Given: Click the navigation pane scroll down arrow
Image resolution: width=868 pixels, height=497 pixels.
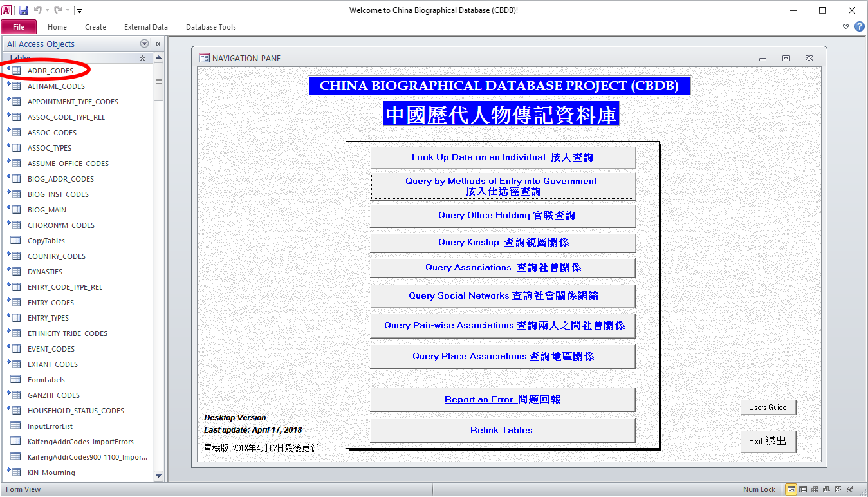Looking at the screenshot, I should (159, 476).
